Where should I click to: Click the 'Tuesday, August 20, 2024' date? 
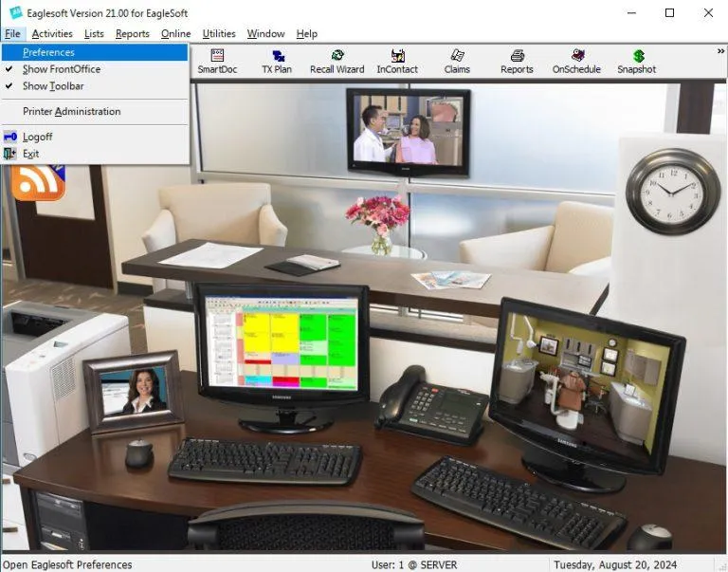tap(615, 564)
